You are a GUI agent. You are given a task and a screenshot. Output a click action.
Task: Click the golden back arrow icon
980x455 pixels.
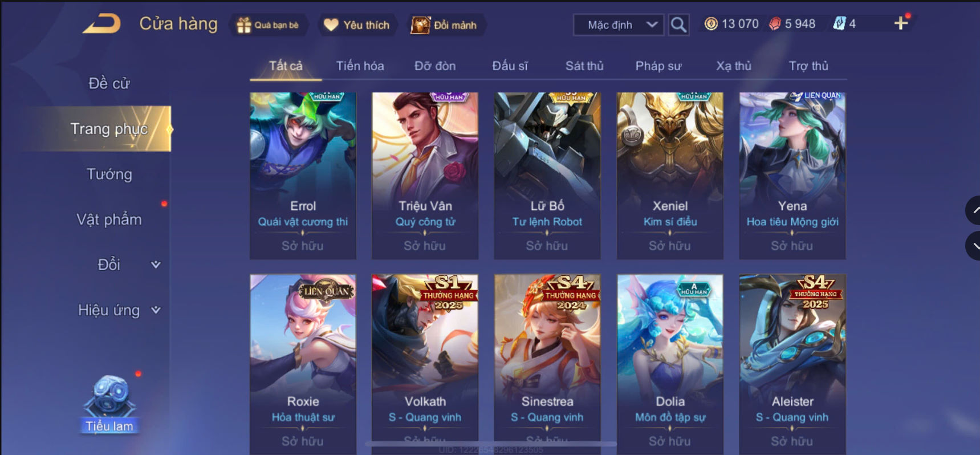[102, 24]
